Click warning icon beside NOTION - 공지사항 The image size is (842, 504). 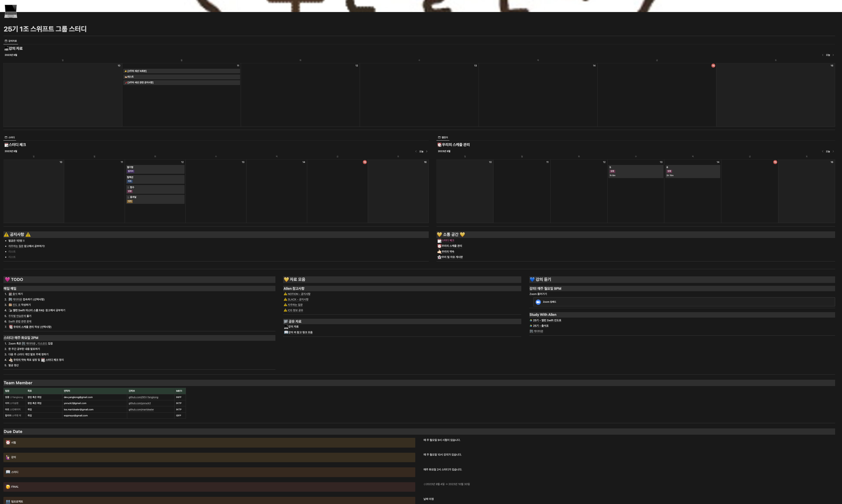tap(285, 294)
